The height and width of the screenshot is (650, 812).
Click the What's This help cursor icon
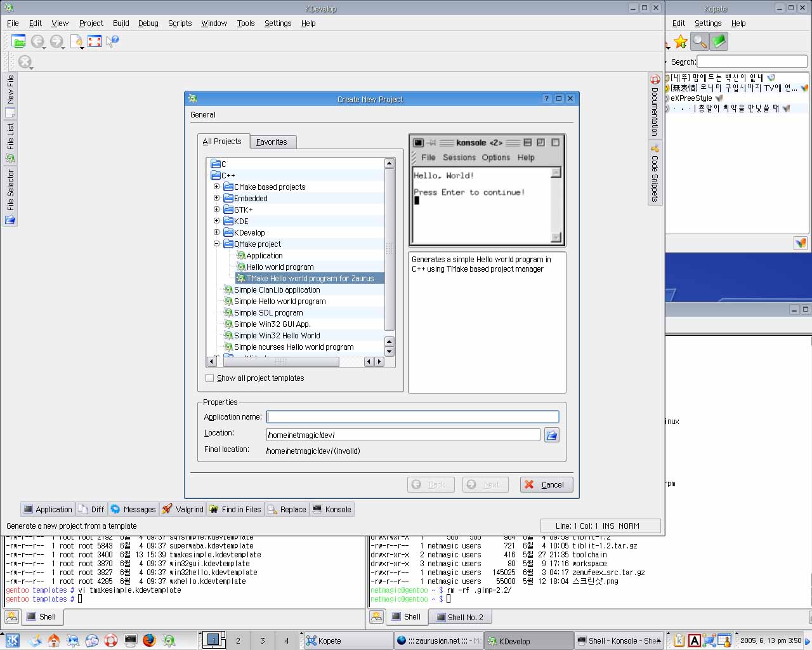click(x=112, y=41)
